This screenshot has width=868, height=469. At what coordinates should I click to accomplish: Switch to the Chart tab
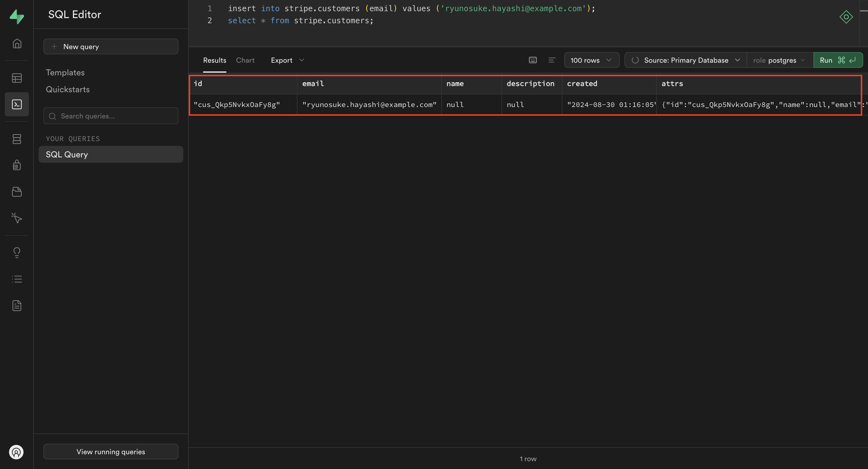[x=245, y=59]
